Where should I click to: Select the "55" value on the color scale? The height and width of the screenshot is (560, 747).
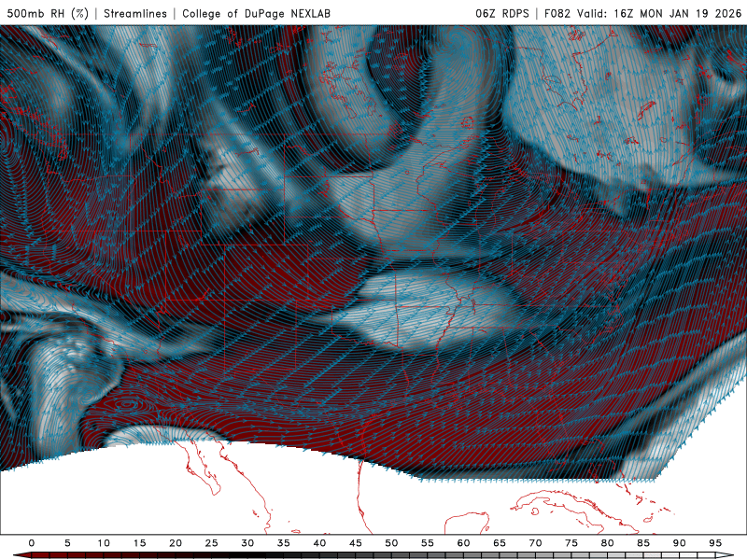(x=428, y=543)
